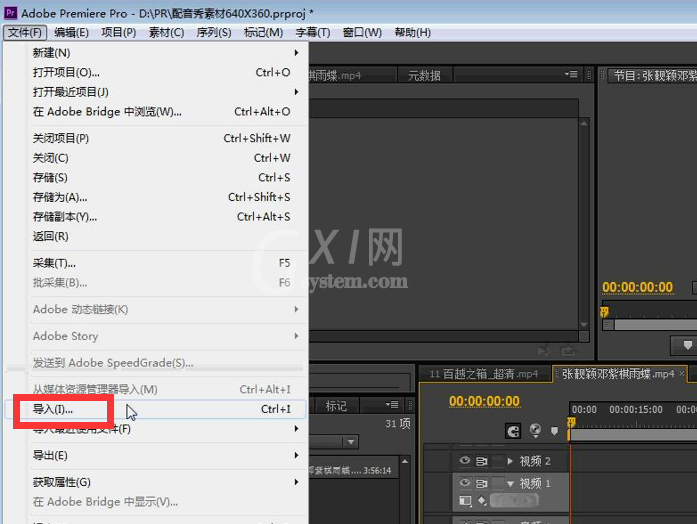Open 编辑(E) menu
Viewport: 697px width, 524px height.
(x=71, y=32)
